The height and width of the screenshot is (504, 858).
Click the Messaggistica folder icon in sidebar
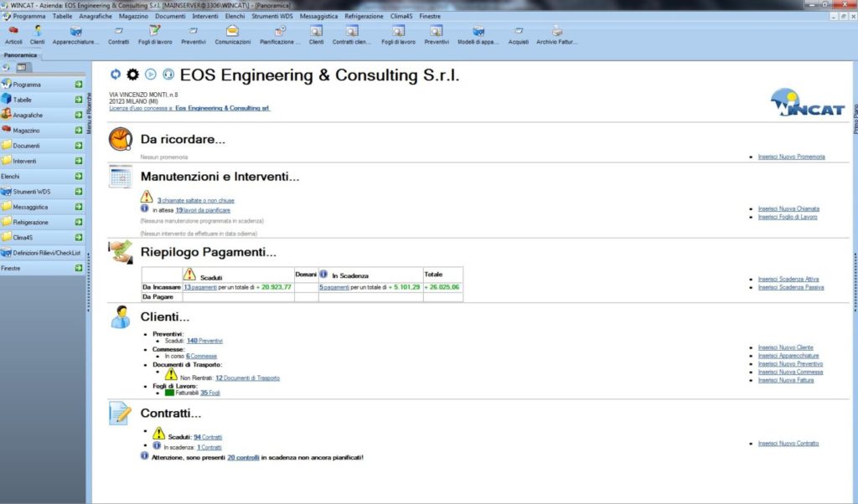pyautogui.click(x=6, y=207)
